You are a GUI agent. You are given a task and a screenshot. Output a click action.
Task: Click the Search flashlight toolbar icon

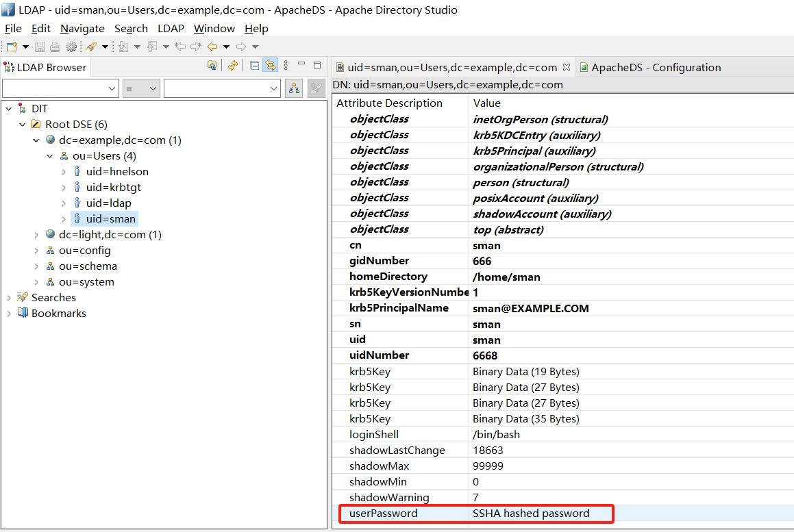(90, 47)
